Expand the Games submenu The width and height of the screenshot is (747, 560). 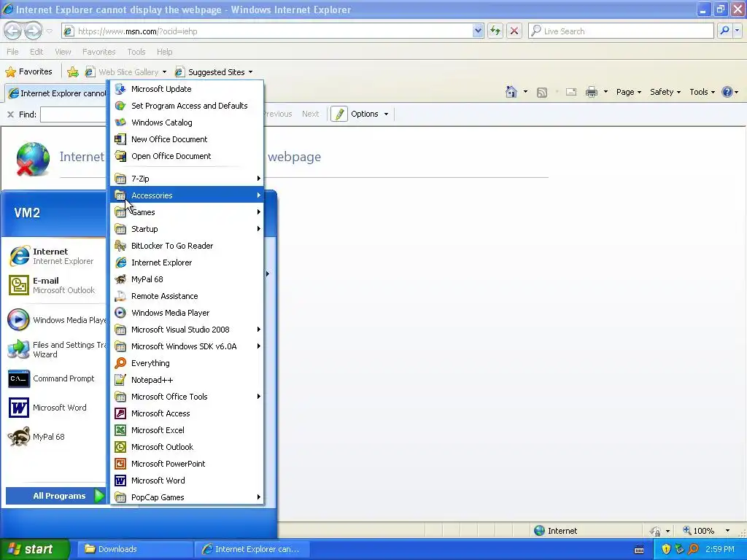coord(187,212)
